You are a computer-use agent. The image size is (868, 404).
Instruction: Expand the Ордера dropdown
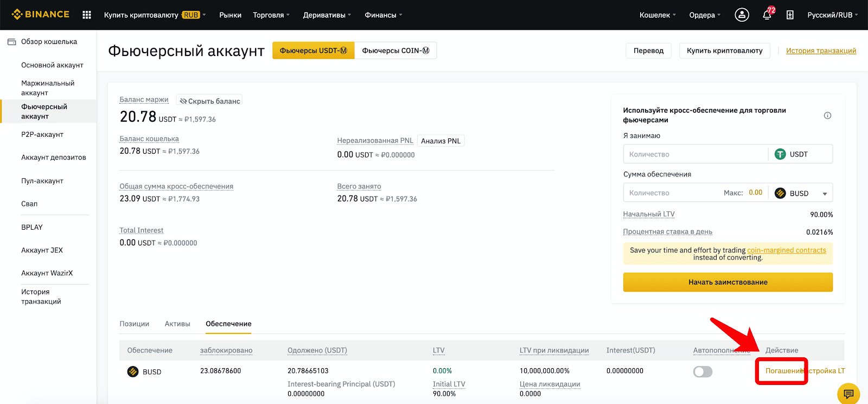pyautogui.click(x=705, y=15)
